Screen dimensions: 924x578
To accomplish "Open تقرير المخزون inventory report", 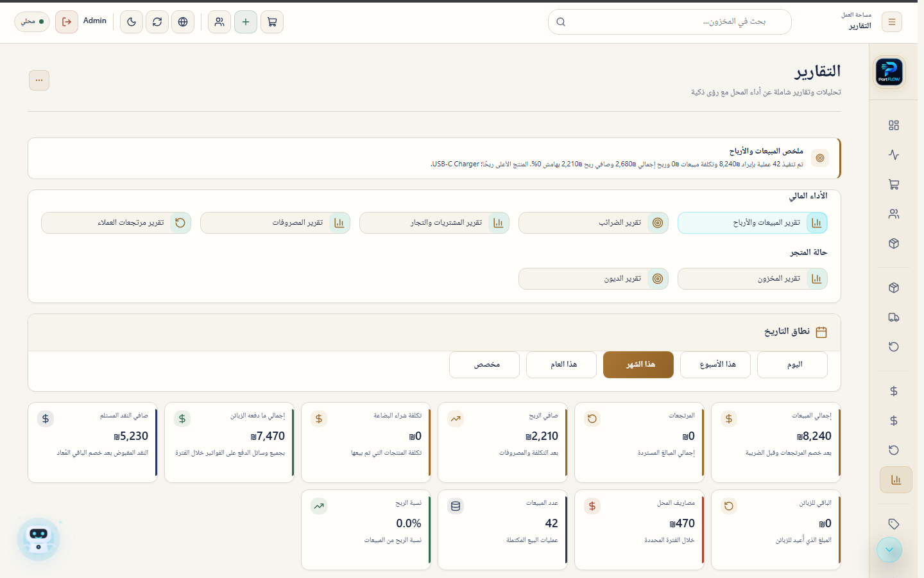I will 753,279.
